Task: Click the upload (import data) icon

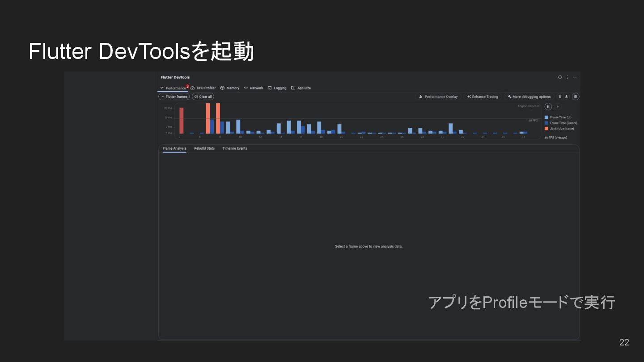Action: pyautogui.click(x=559, y=97)
